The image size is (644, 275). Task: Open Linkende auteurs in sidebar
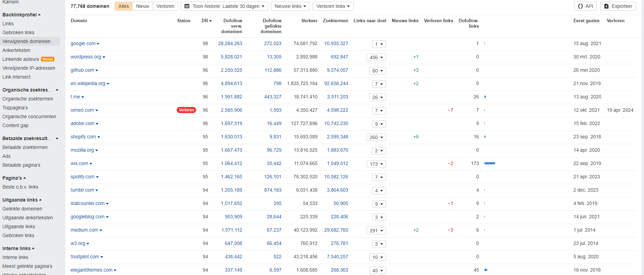click(21, 59)
